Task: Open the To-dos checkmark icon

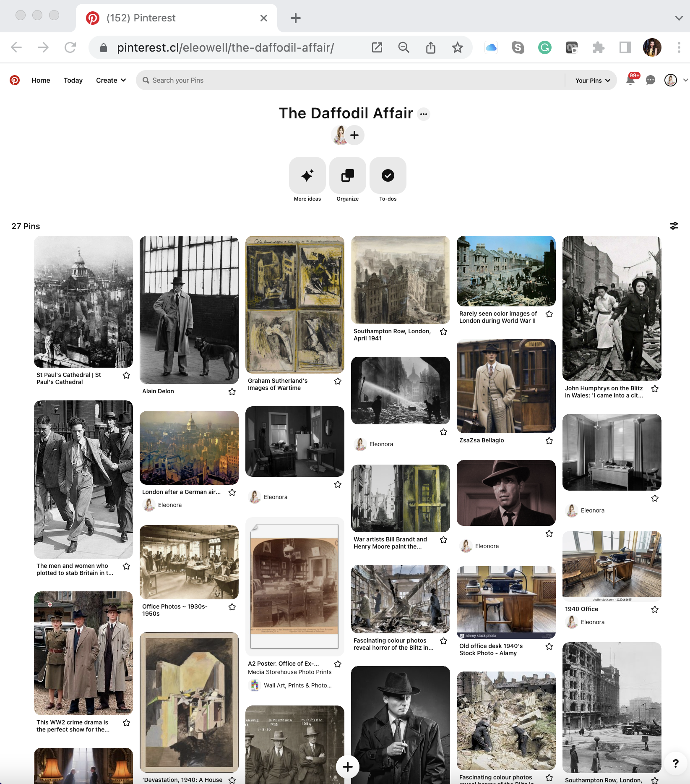Action: point(388,175)
